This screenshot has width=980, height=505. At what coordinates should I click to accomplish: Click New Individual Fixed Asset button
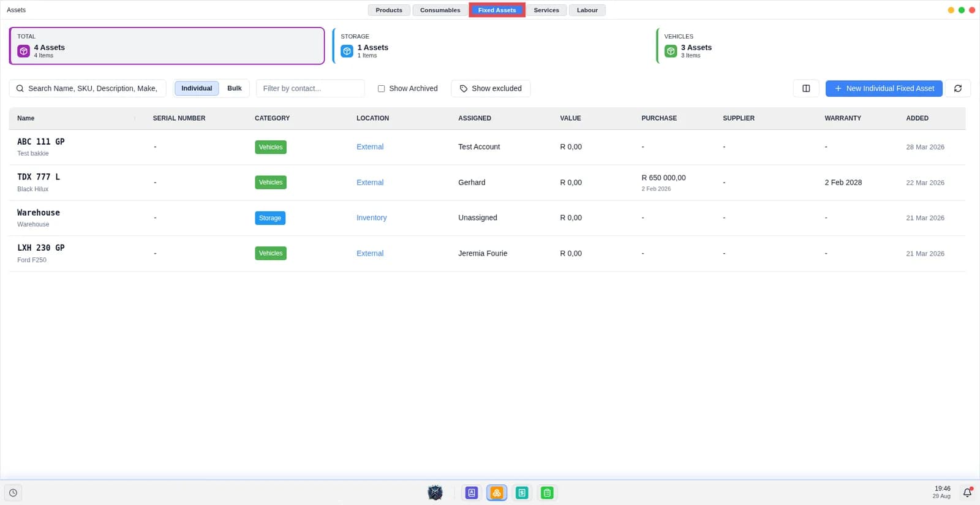click(884, 88)
